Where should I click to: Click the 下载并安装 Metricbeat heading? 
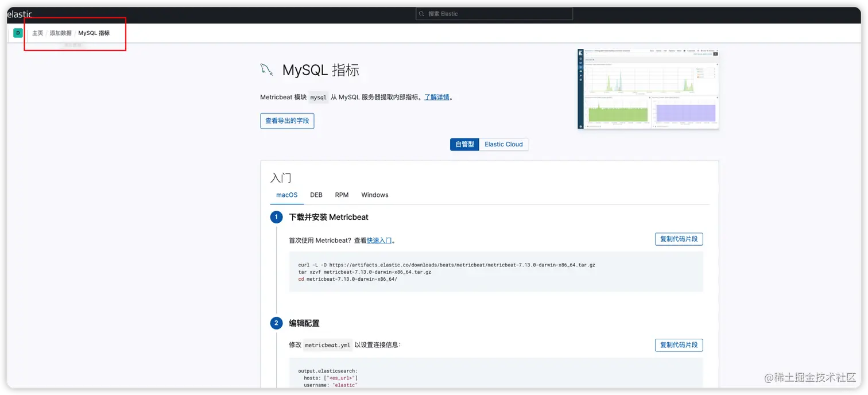pyautogui.click(x=328, y=218)
